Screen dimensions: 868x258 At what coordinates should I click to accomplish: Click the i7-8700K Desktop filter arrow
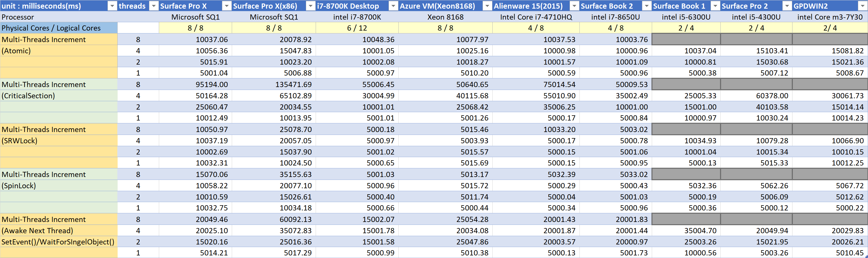393,6
